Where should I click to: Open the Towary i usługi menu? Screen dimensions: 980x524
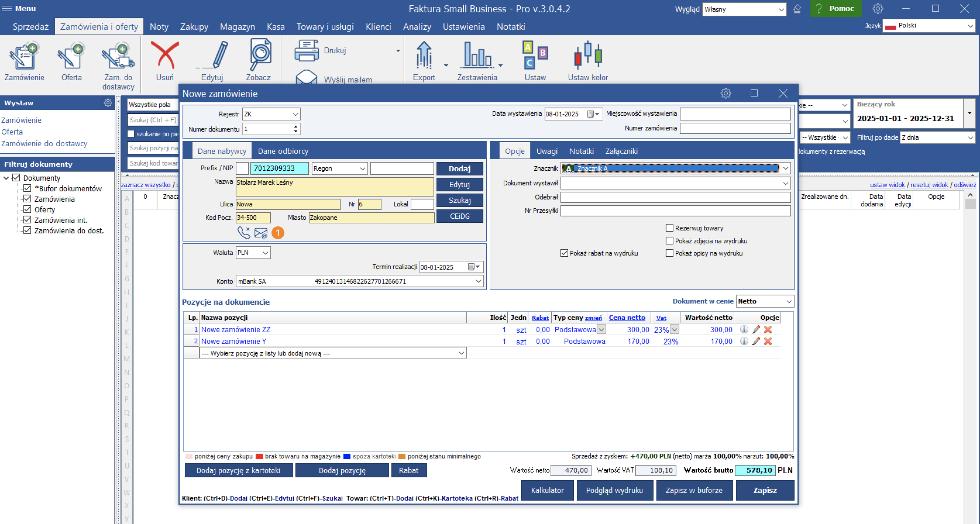click(x=325, y=27)
